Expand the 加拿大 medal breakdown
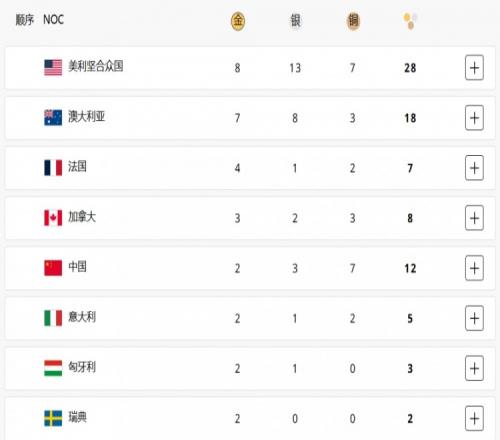The width and height of the screenshot is (500, 440). pos(474,218)
